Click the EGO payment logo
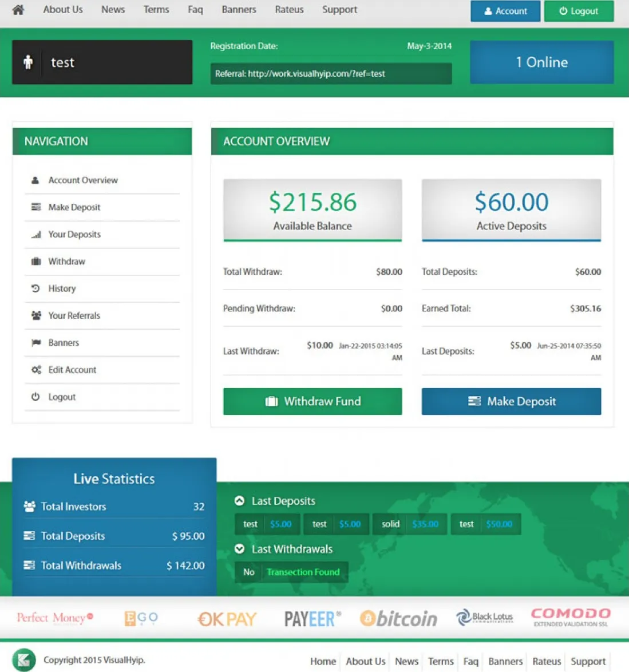This screenshot has width=629, height=672. click(141, 618)
